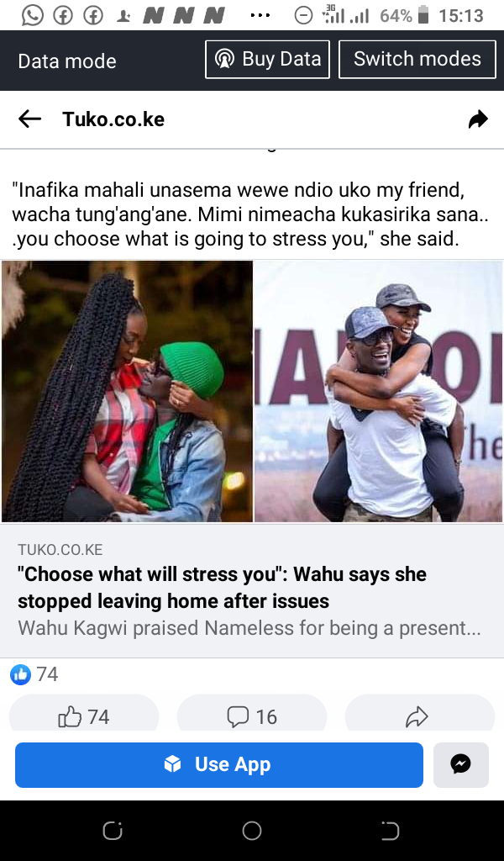
Task: Tap Switch modes button
Action: (x=417, y=60)
